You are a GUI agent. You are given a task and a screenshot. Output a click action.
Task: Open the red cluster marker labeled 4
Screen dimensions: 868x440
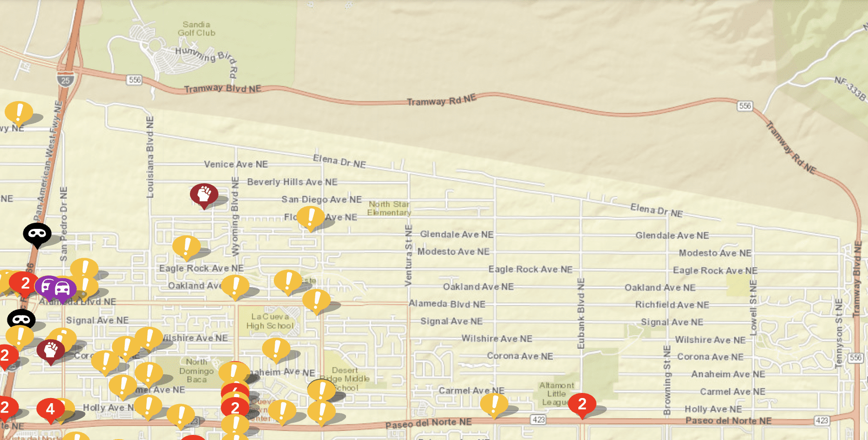(x=51, y=410)
